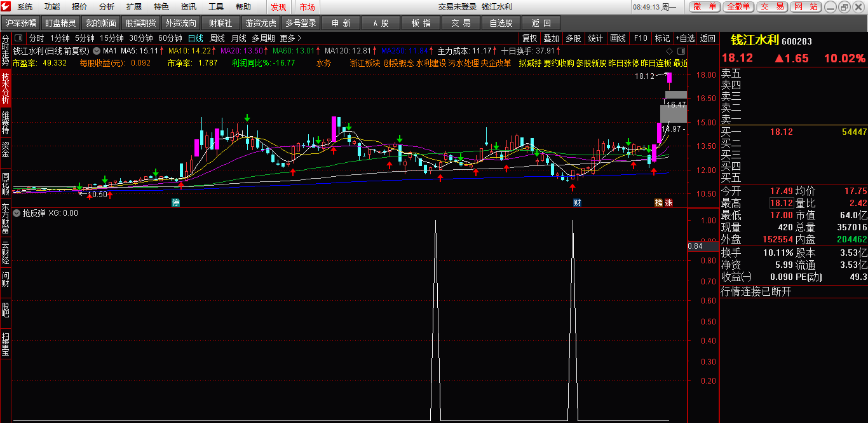Open the 东方财富 sidebar panel
The height and width of the screenshot is (423, 868).
pyautogui.click(x=6, y=218)
